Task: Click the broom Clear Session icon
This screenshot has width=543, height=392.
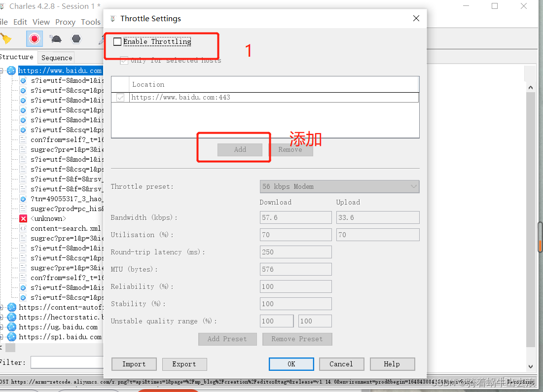Action: 6,38
